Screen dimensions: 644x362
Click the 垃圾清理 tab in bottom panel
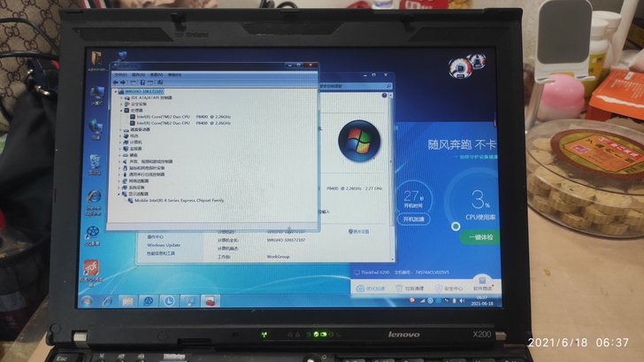pyautogui.click(x=413, y=289)
